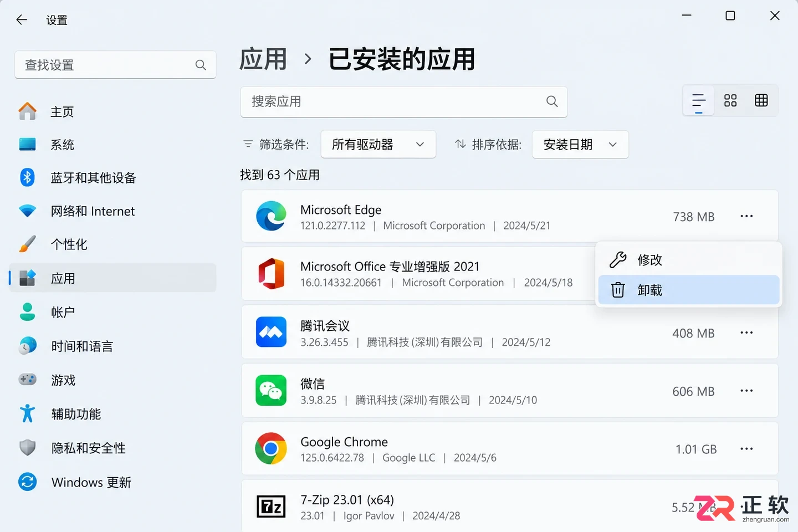Switch to table view layout
This screenshot has height=532, width=798.
(761, 100)
